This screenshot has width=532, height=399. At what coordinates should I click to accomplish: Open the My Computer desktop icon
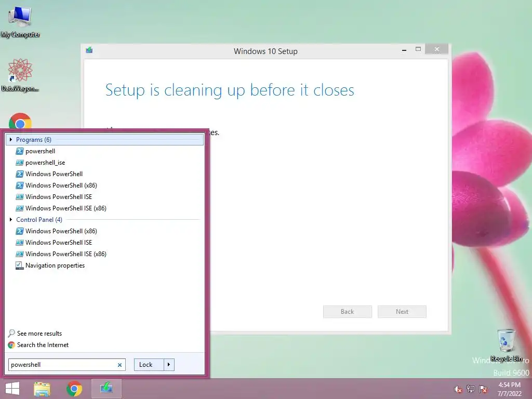pyautogui.click(x=20, y=22)
